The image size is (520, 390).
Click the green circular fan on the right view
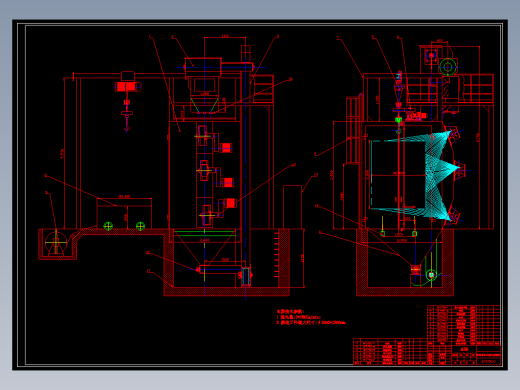coord(447,67)
